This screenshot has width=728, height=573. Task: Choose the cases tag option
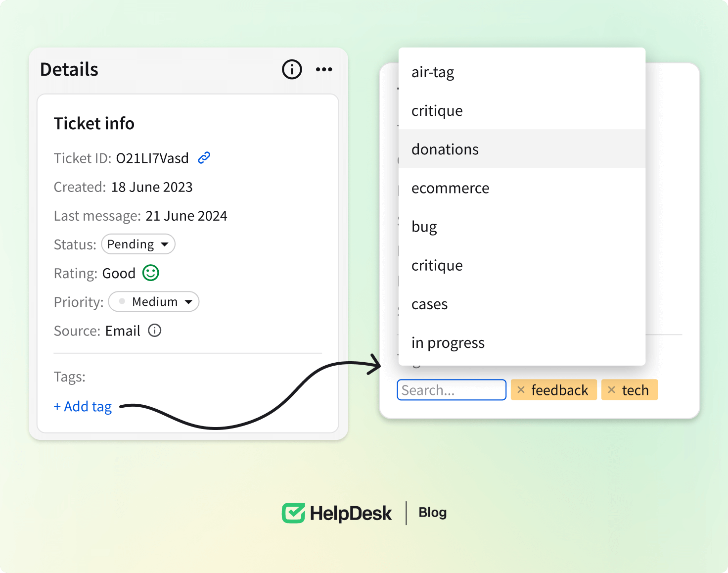[x=429, y=304]
